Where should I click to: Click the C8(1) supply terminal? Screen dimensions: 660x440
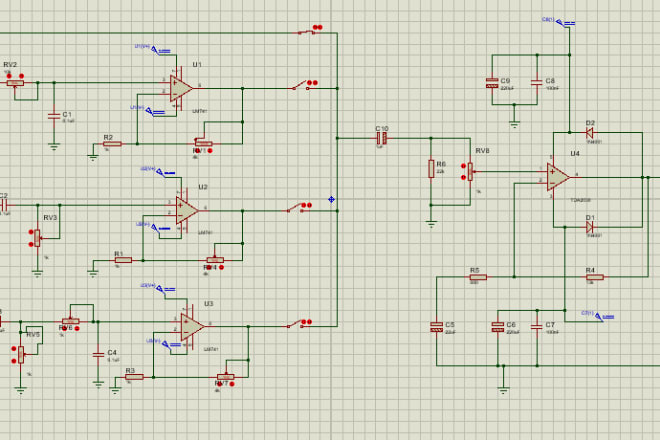(565, 23)
